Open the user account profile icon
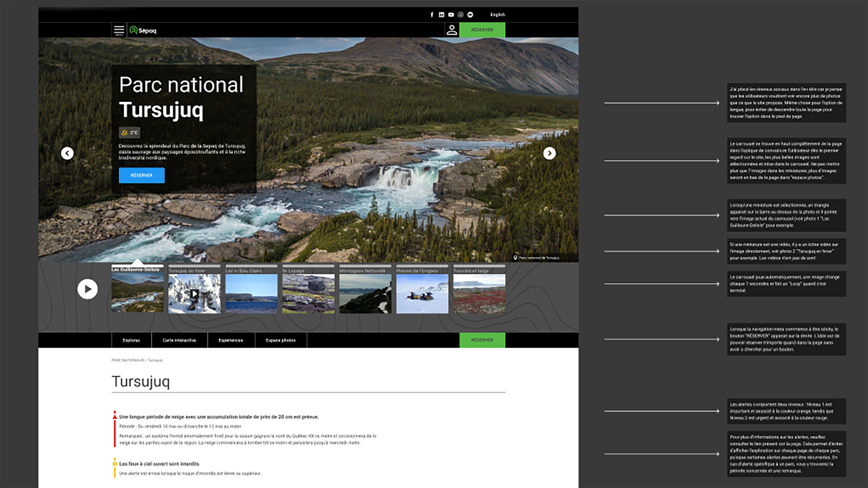The image size is (868, 488). (x=452, y=30)
